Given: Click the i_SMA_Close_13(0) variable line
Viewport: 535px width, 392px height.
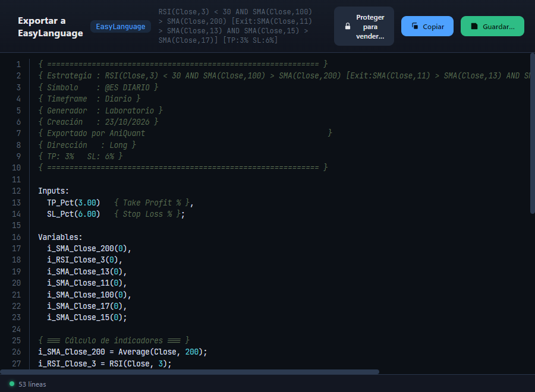Looking at the screenshot, I should [x=87, y=271].
